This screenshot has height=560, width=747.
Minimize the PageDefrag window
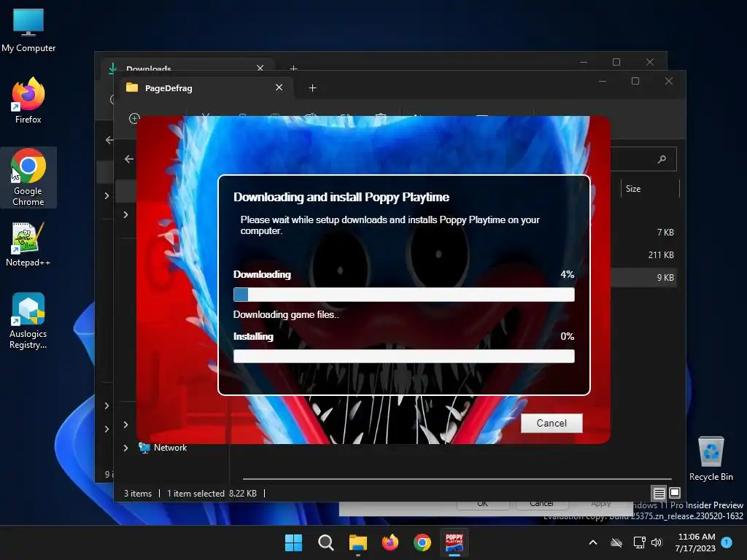click(x=602, y=81)
